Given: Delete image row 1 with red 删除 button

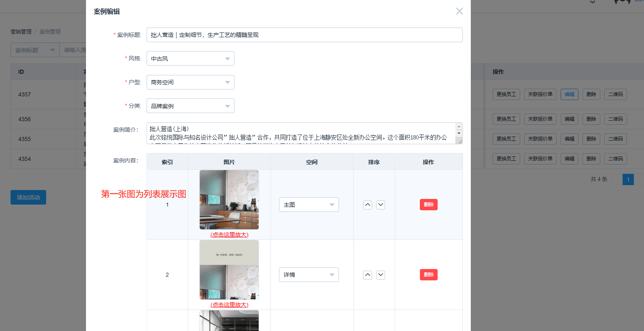Looking at the screenshot, I should pos(429,205).
